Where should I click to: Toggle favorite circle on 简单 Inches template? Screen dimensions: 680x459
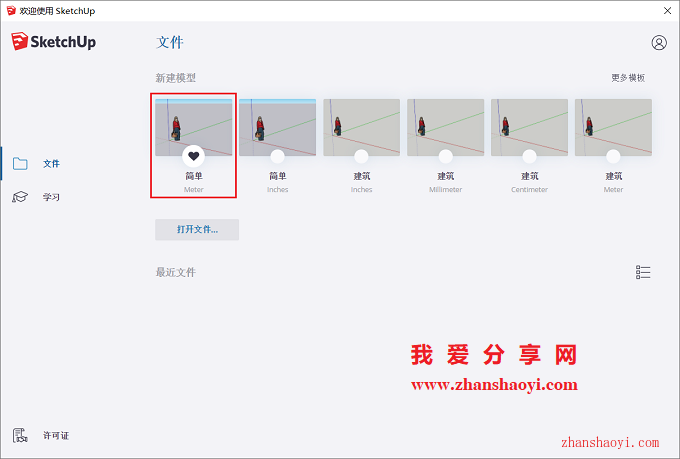278,156
